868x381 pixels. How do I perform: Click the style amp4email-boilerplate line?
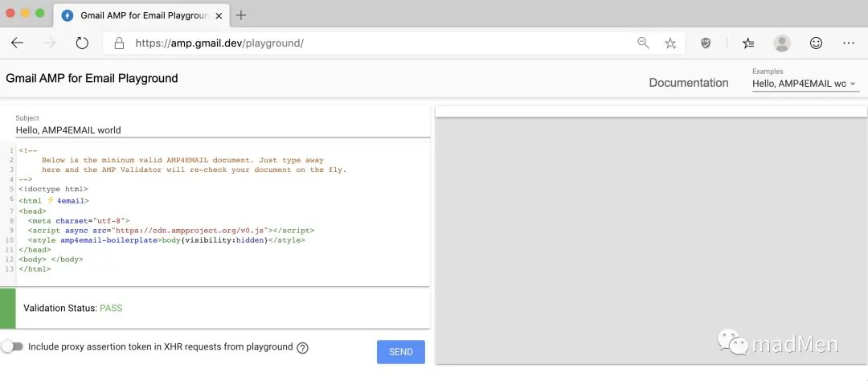(x=166, y=240)
